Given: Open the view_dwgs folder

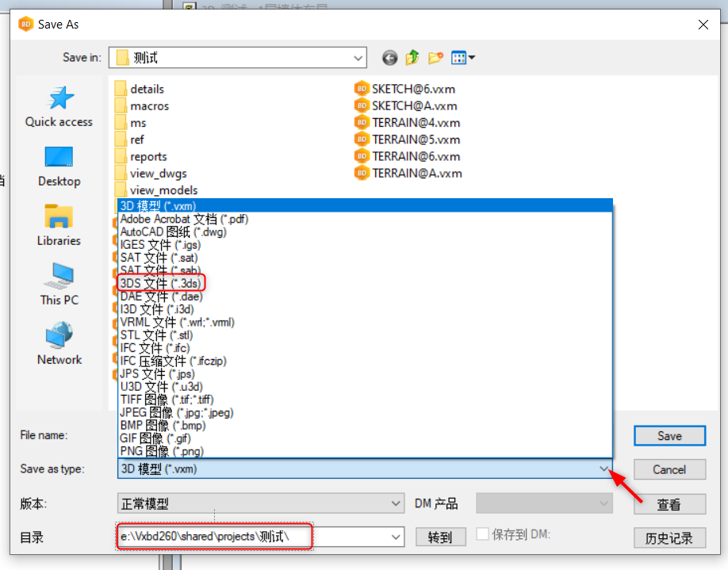Looking at the screenshot, I should click(x=151, y=173).
